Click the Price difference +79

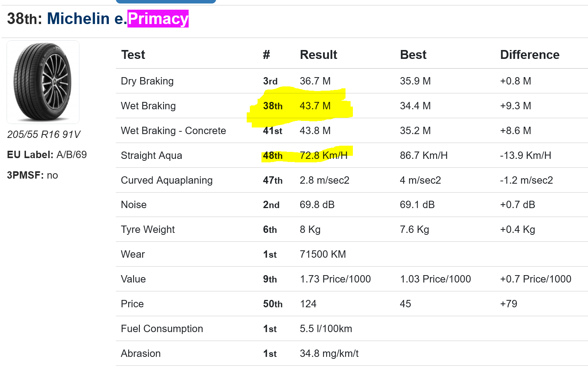[509, 304]
